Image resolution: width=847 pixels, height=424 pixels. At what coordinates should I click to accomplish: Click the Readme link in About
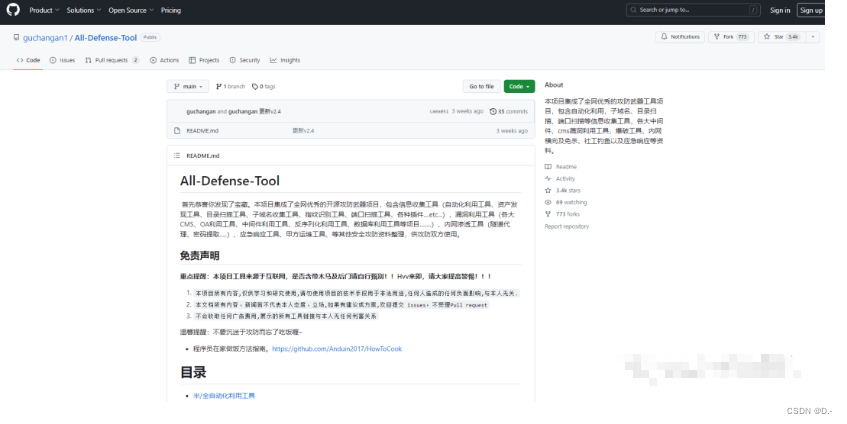click(566, 167)
